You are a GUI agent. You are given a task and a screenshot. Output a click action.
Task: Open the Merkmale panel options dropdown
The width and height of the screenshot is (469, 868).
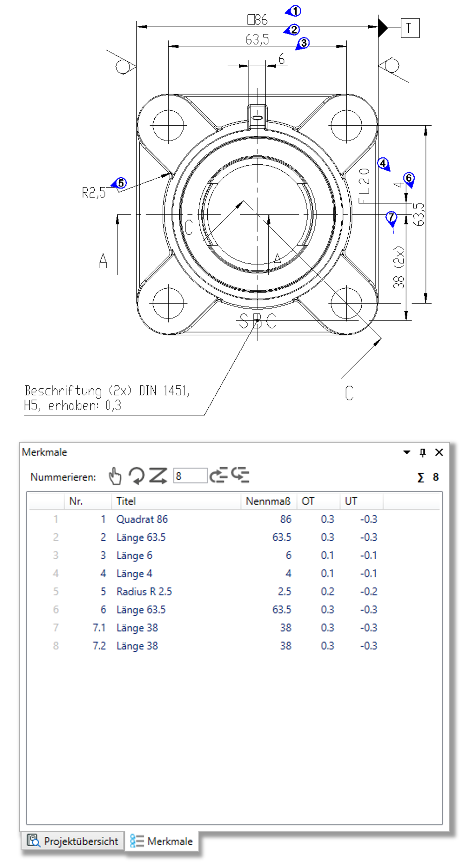407,452
